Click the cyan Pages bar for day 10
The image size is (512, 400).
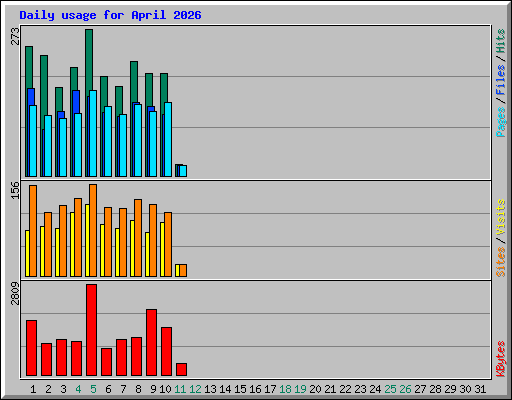click(x=168, y=139)
